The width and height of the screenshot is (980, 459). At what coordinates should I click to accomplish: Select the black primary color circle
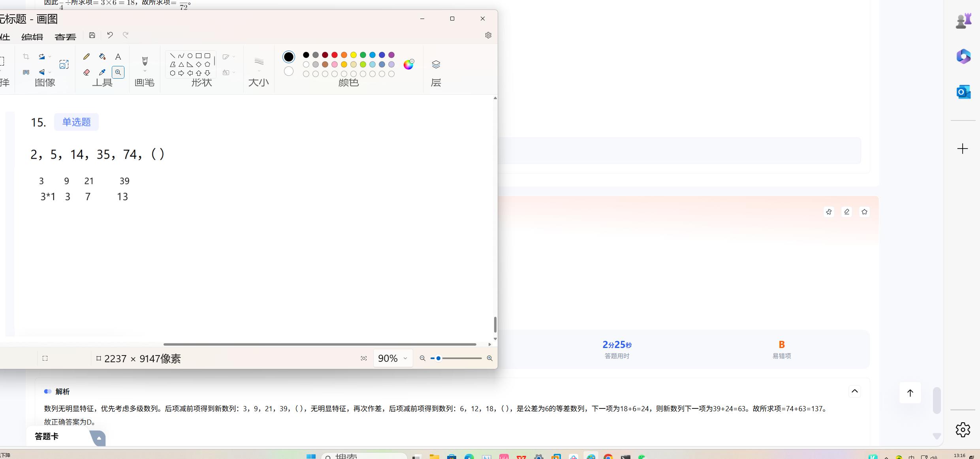point(289,57)
